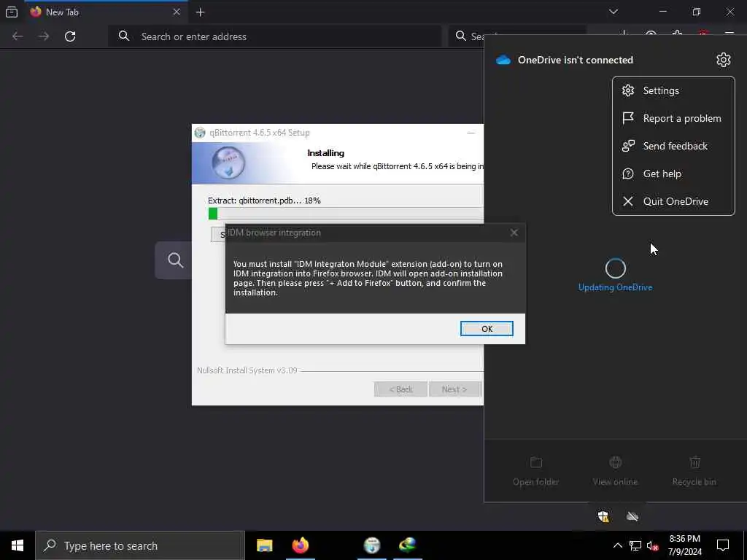747x560 pixels.
Task: Click the taskbar Type here to search box
Action: [x=140, y=545]
